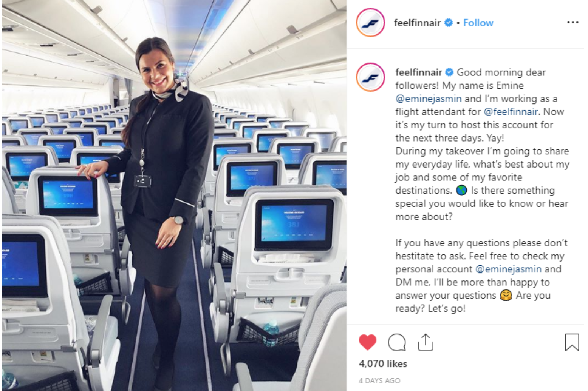588x391 pixels.
Task: Click the feelfinnair avatar beside the caption
Action: [x=370, y=77]
